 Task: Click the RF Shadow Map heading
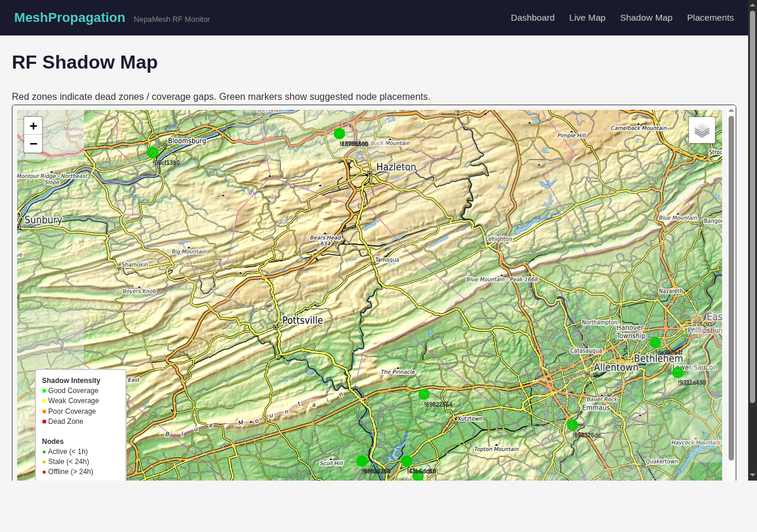[x=85, y=62]
